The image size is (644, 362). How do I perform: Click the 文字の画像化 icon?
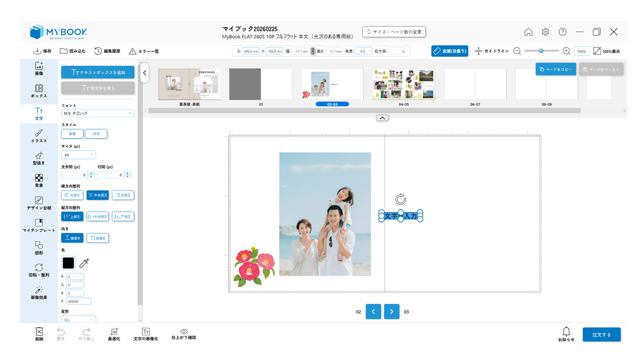146,331
